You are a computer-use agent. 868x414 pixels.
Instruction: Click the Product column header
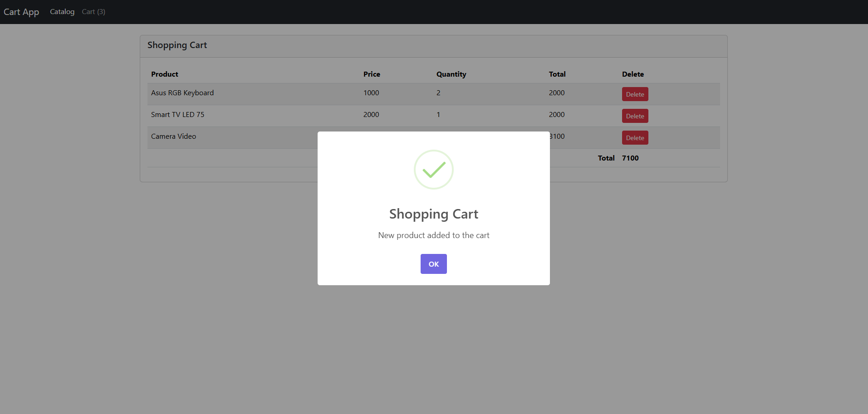click(164, 74)
